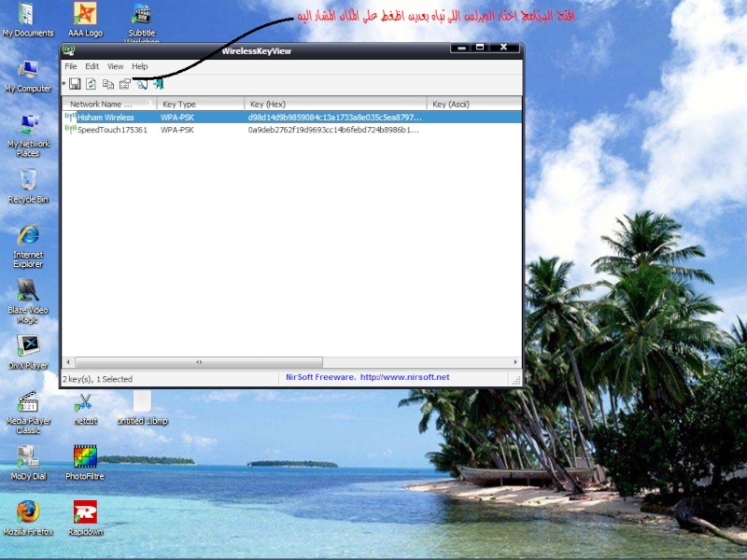Image resolution: width=747 pixels, height=560 pixels.
Task: Click the Exit toolbar icon
Action: pos(158,84)
